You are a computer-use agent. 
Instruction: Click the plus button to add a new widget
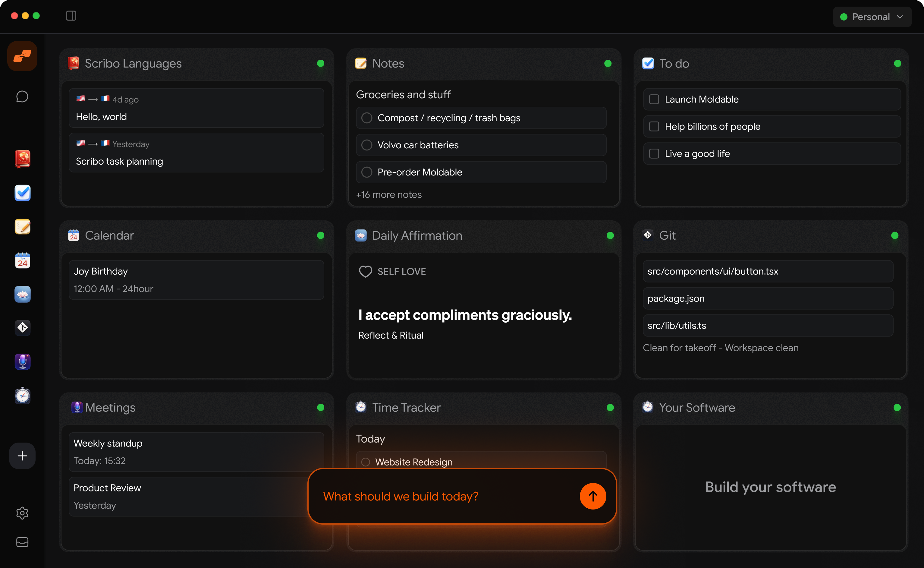[22, 456]
